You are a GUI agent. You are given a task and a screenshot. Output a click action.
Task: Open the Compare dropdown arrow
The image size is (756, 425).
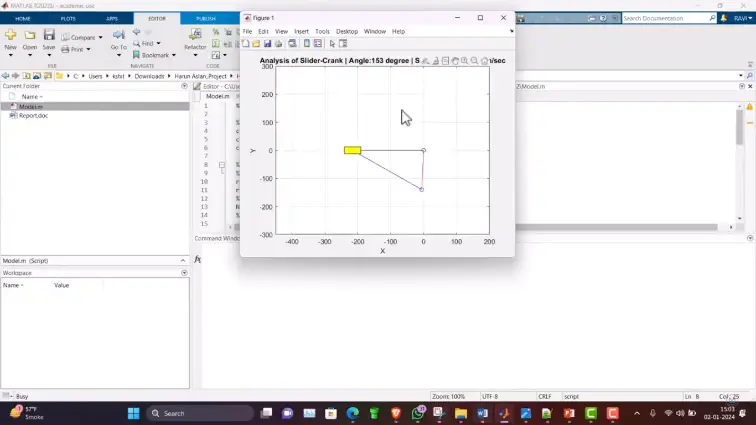[x=100, y=37]
